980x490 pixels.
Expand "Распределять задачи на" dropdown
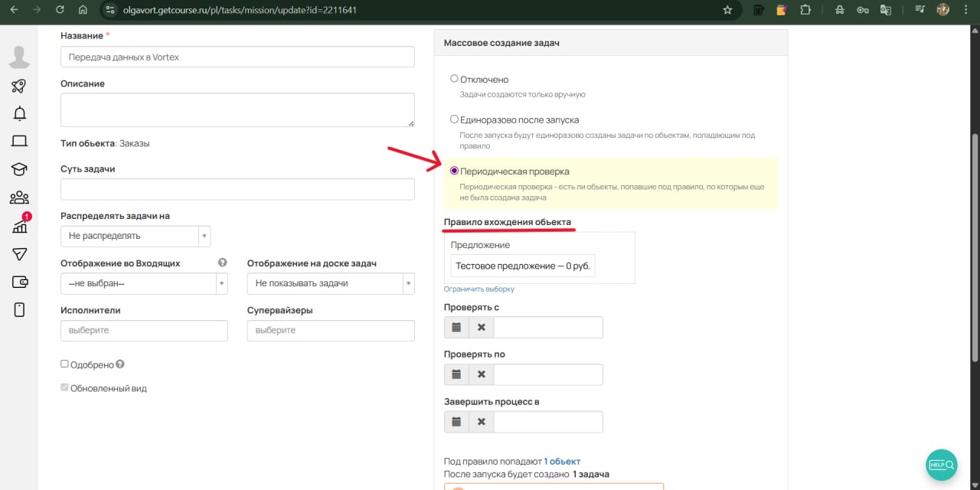(135, 236)
